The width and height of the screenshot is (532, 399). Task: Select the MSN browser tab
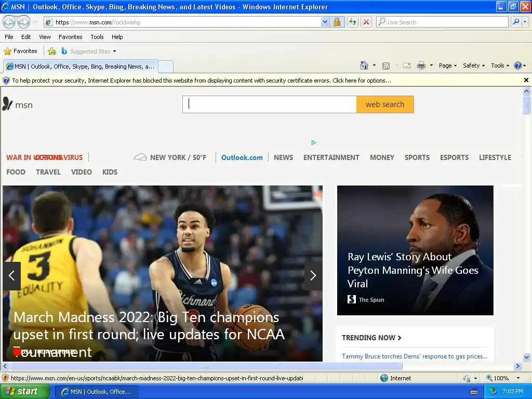81,66
